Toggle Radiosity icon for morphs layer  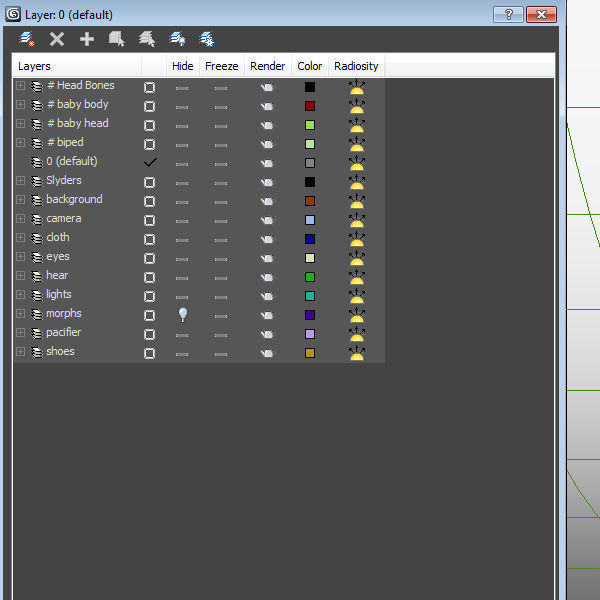coord(357,315)
